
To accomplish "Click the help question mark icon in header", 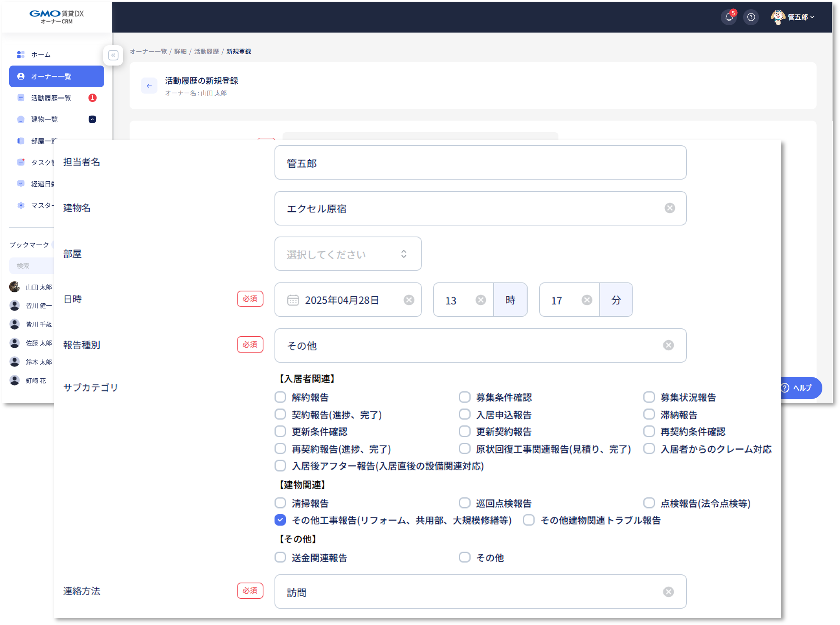I will [x=751, y=17].
